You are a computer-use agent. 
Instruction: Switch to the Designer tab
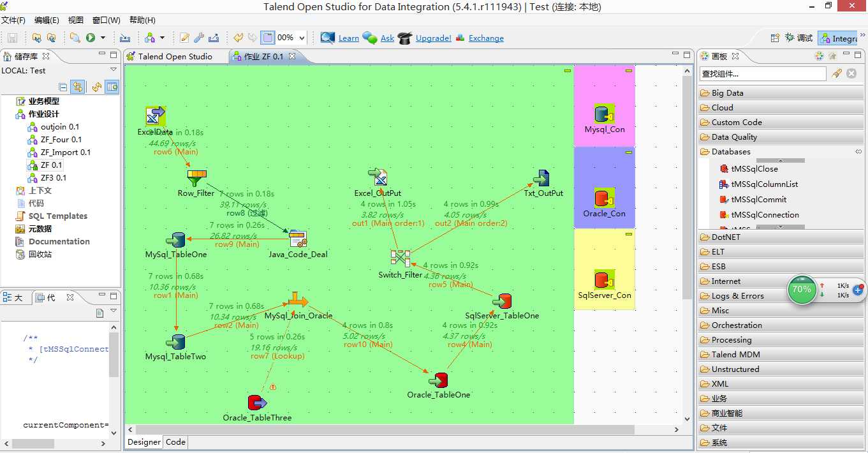point(144,442)
